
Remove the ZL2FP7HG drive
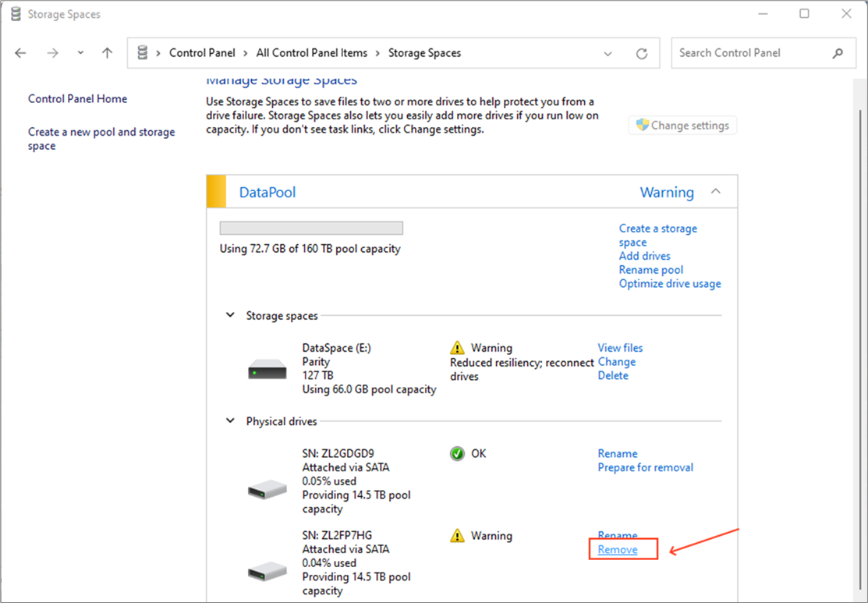617,549
